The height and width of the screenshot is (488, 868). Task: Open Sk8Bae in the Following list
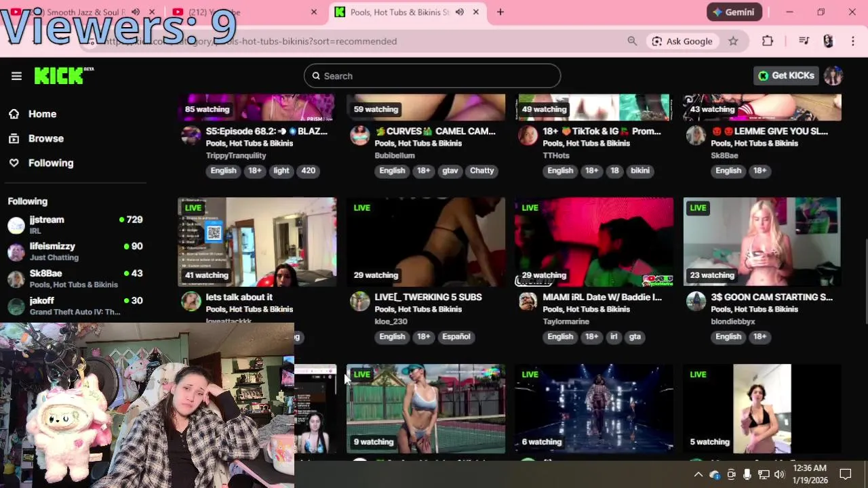(x=75, y=279)
